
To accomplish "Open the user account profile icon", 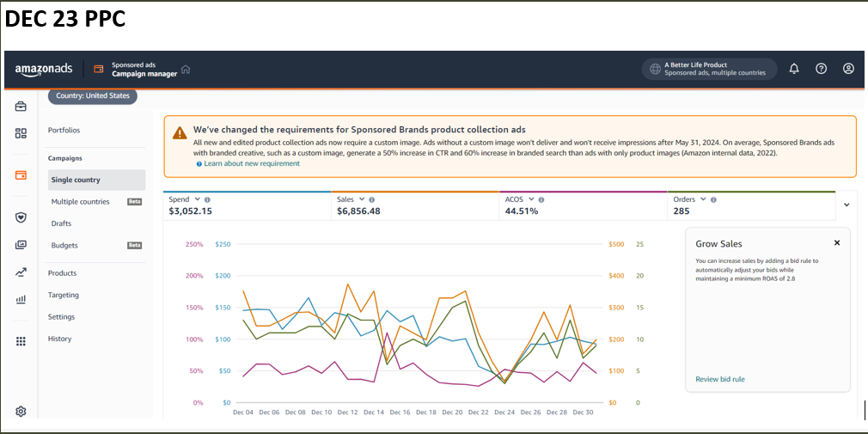I will coord(848,69).
